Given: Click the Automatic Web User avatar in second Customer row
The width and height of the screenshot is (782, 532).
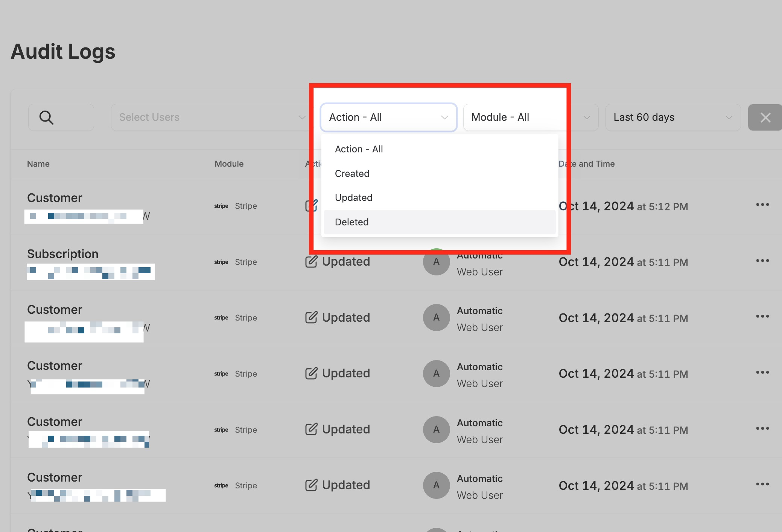Looking at the screenshot, I should [436, 318].
